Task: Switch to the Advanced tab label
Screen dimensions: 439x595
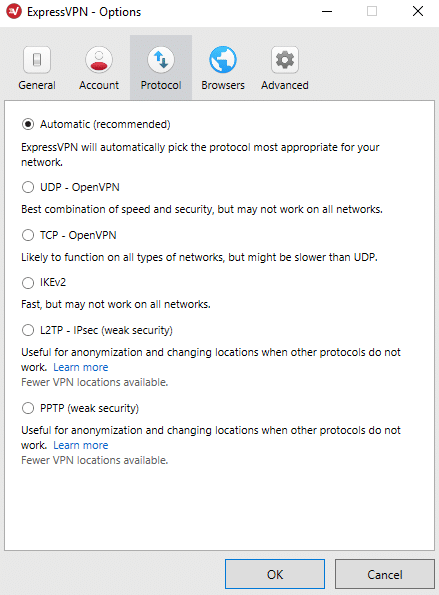Action: 285,85
